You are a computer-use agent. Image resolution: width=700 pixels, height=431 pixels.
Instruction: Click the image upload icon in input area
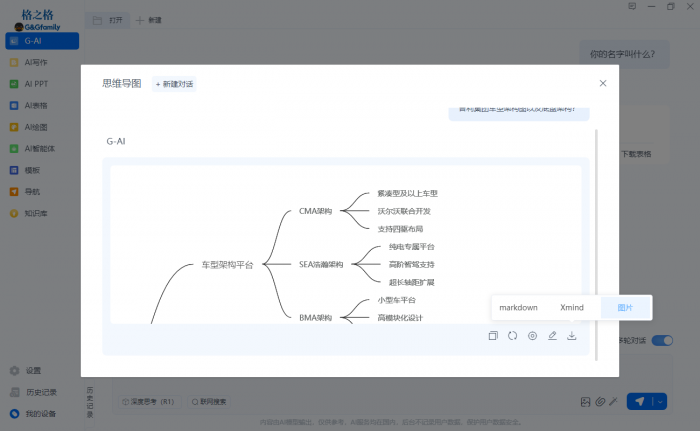585,402
